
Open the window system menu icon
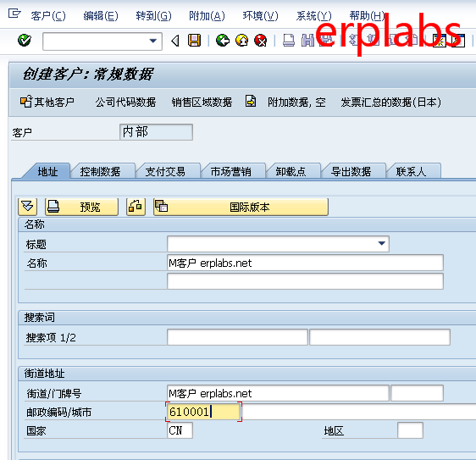point(14,14)
